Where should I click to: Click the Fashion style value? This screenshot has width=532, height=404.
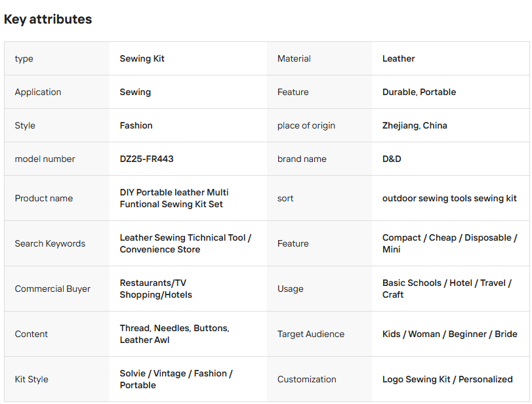pos(136,125)
